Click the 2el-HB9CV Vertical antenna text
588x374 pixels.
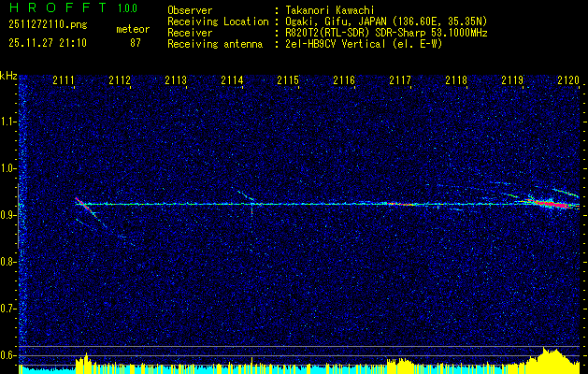pyautogui.click(x=364, y=44)
